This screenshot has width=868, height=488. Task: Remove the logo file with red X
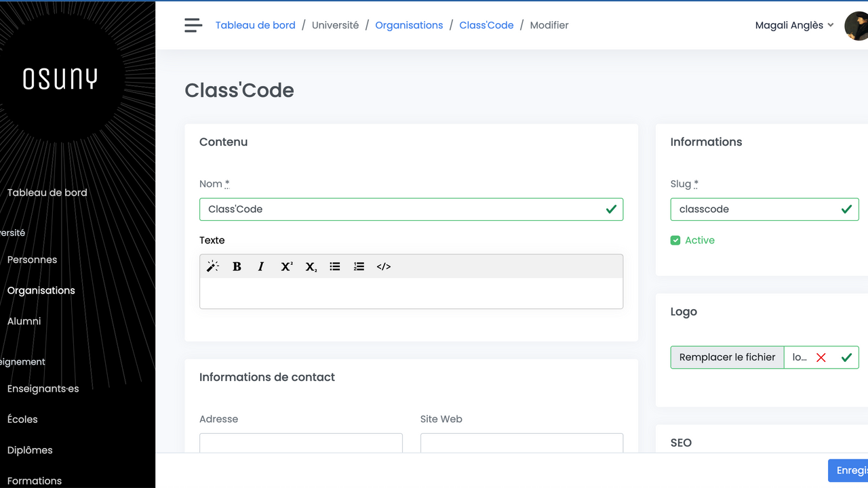pyautogui.click(x=821, y=357)
